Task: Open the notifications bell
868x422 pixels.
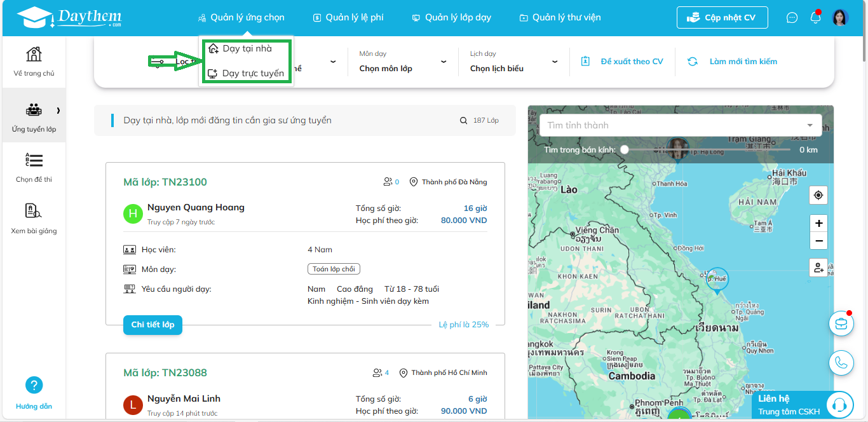Action: (x=815, y=17)
